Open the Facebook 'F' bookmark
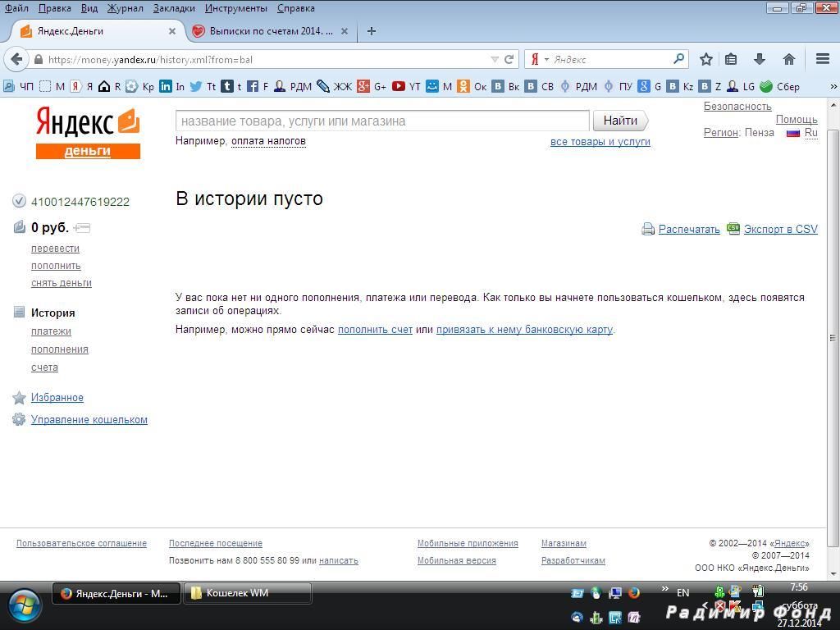Image resolution: width=840 pixels, height=630 pixels. (x=257, y=86)
